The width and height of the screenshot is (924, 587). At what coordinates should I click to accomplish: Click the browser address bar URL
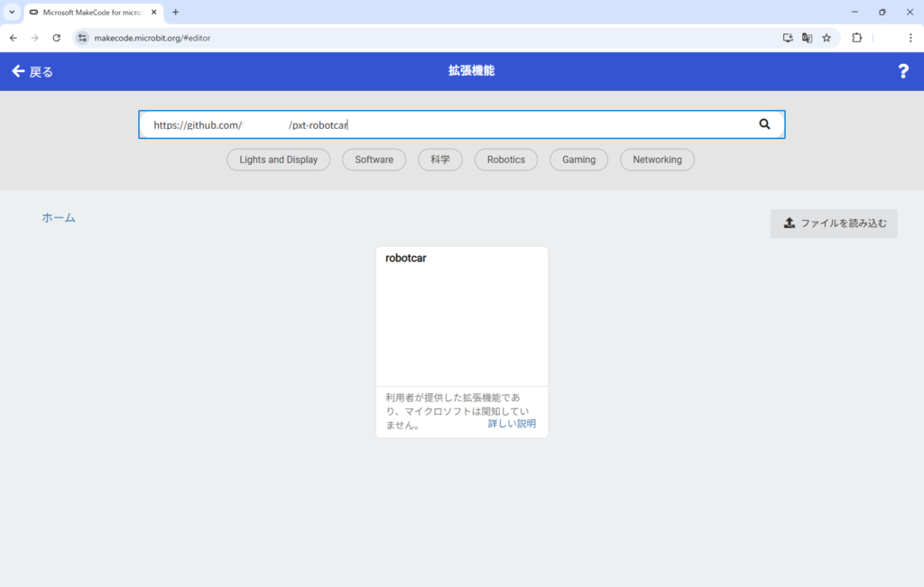[152, 38]
